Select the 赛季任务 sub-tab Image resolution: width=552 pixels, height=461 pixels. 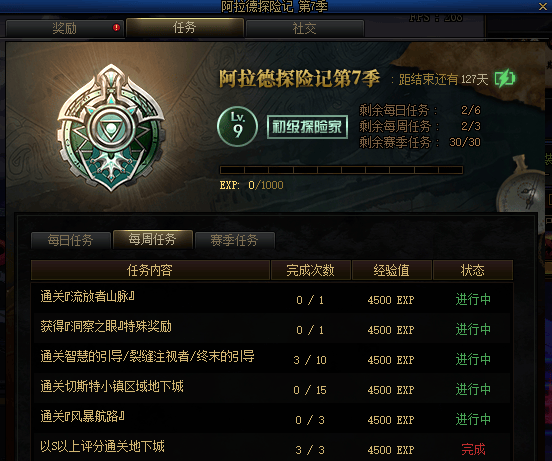234,240
